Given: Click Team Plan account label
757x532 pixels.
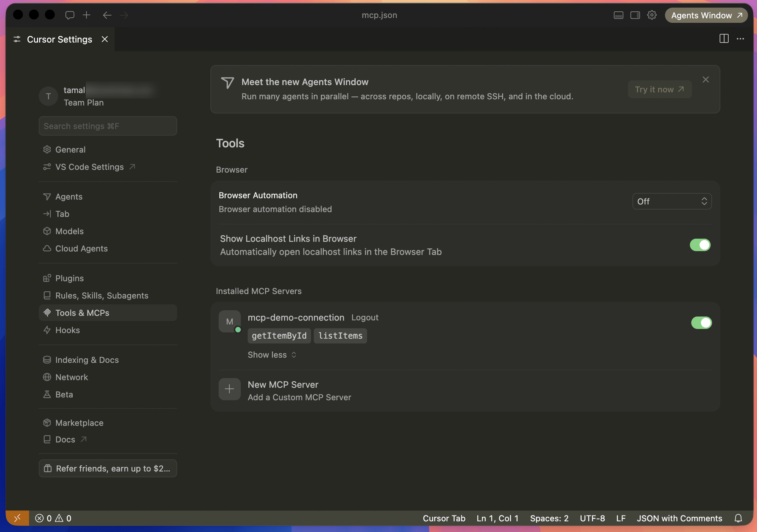Looking at the screenshot, I should point(84,103).
